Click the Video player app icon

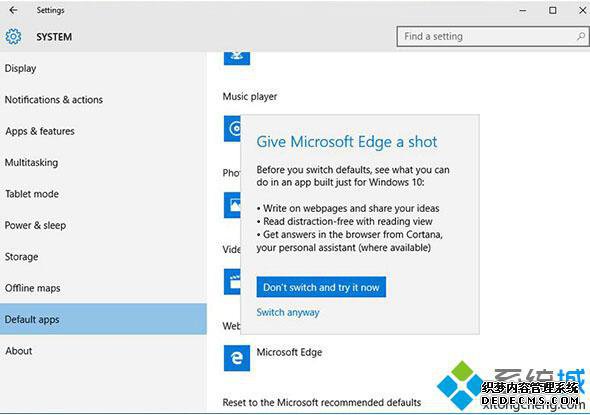pyautogui.click(x=232, y=281)
